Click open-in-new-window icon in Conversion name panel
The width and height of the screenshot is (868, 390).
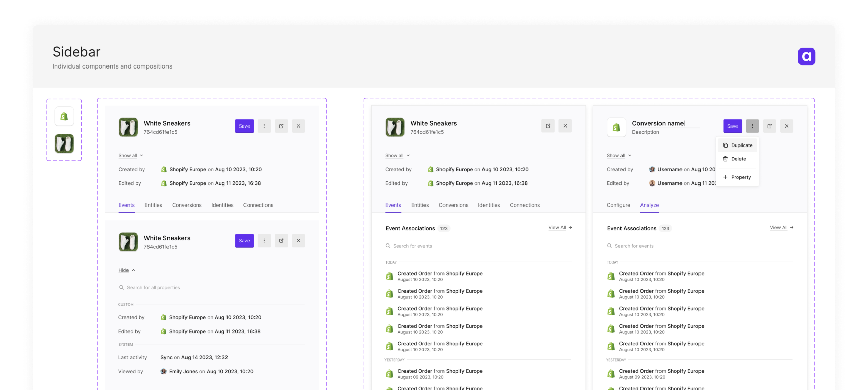tap(769, 126)
